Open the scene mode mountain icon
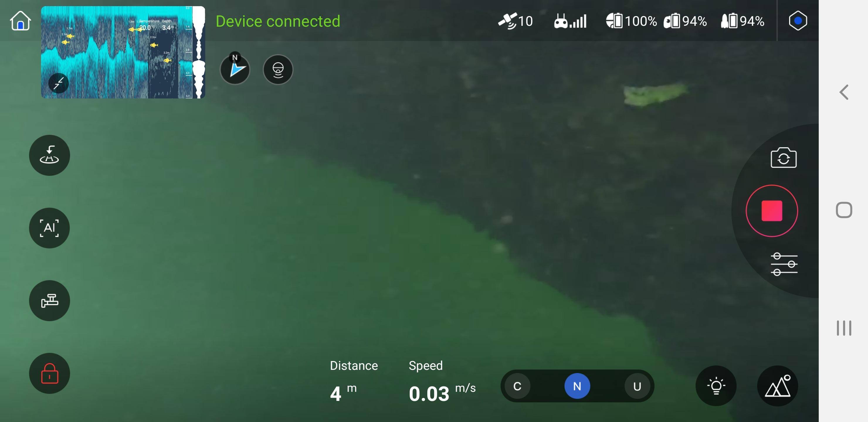 pyautogui.click(x=777, y=386)
